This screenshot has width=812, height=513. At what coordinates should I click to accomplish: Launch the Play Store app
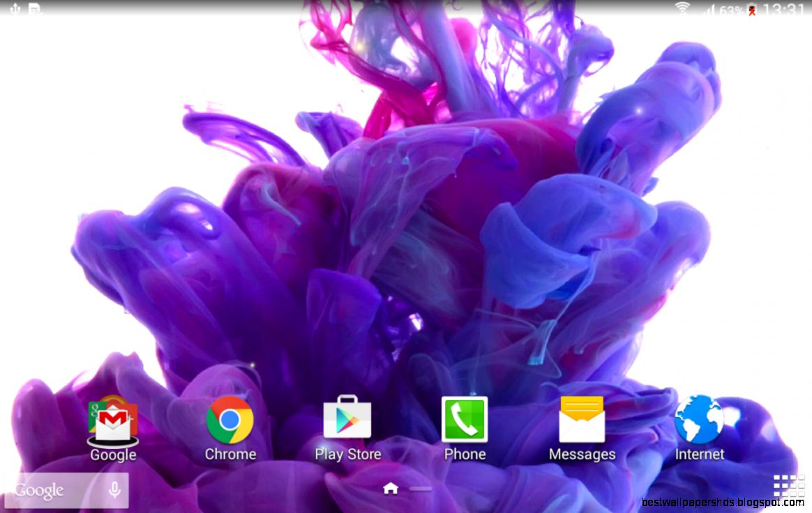pyautogui.click(x=347, y=420)
